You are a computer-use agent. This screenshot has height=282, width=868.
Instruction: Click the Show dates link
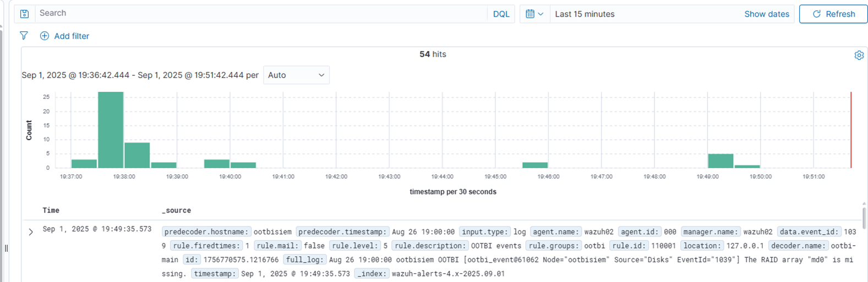[766, 14]
